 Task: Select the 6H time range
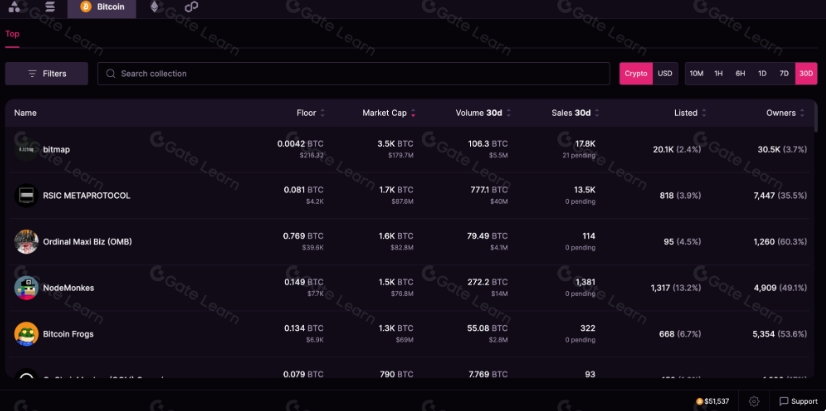tap(740, 74)
